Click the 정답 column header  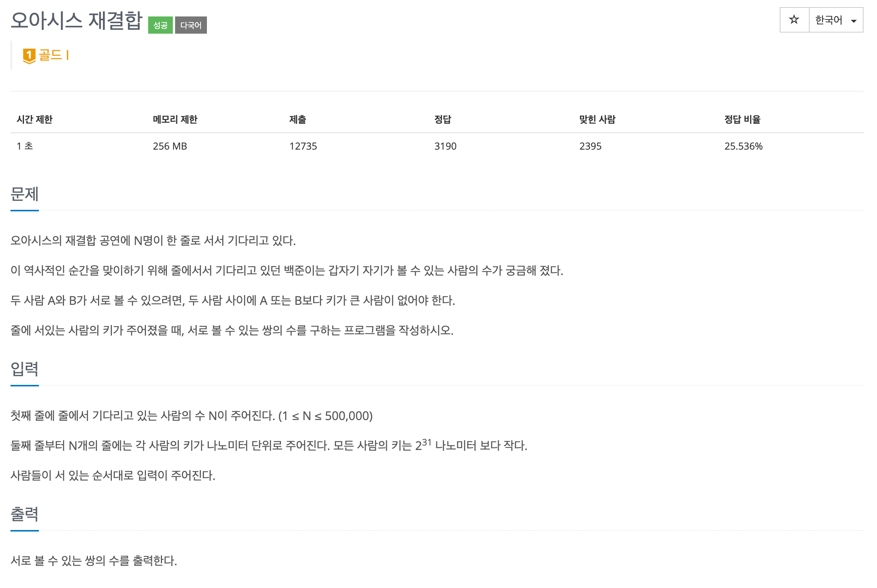point(442,119)
